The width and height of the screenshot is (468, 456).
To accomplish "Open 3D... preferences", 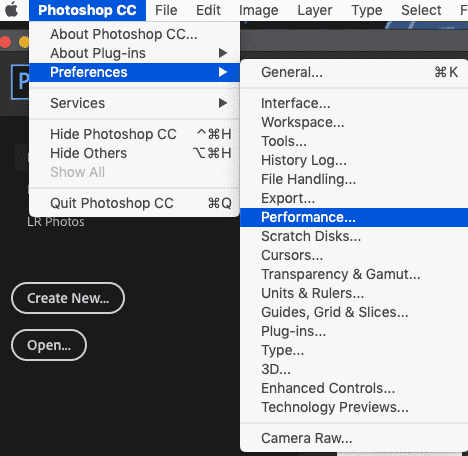I will pyautogui.click(x=354, y=369).
